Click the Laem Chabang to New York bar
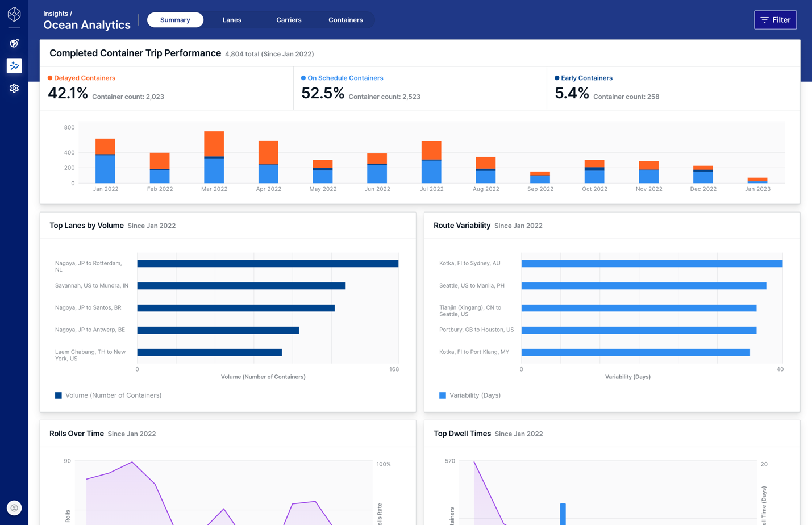Screen dimensions: 812x525 (210, 352)
